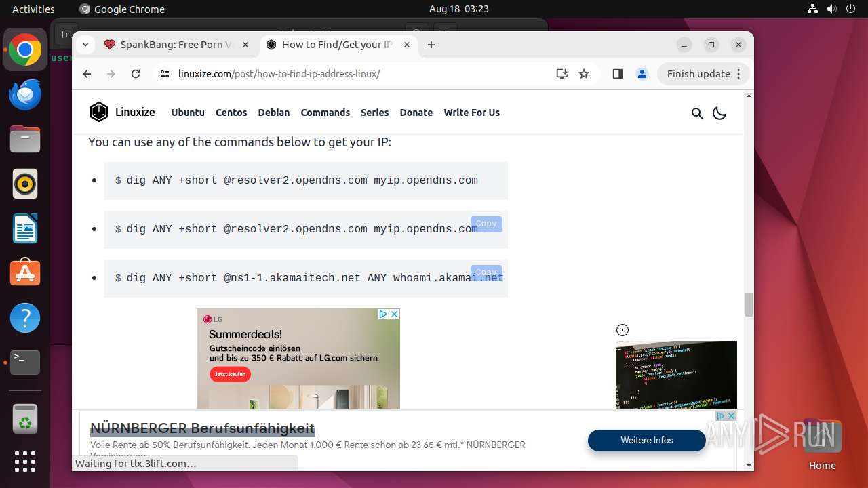Open the Donate link
The width and height of the screenshot is (868, 488).
click(416, 113)
